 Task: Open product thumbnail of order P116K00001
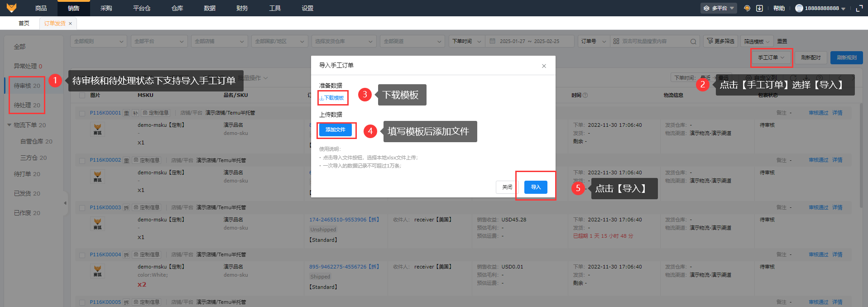[97, 129]
